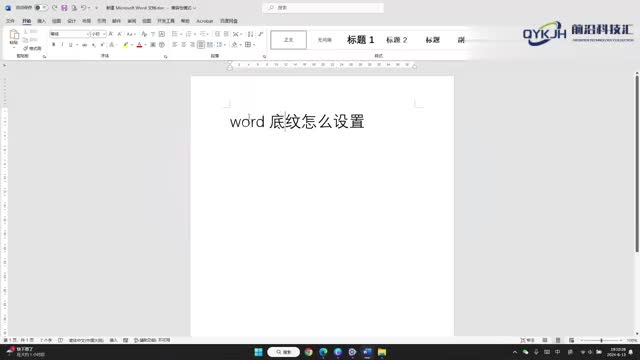640x360 pixels.
Task: Apply numbered list formatting
Action: (188, 34)
